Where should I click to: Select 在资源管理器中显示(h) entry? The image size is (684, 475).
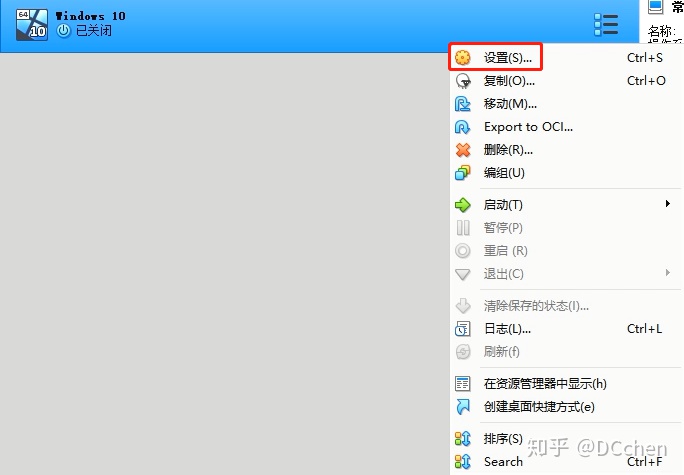click(x=545, y=384)
